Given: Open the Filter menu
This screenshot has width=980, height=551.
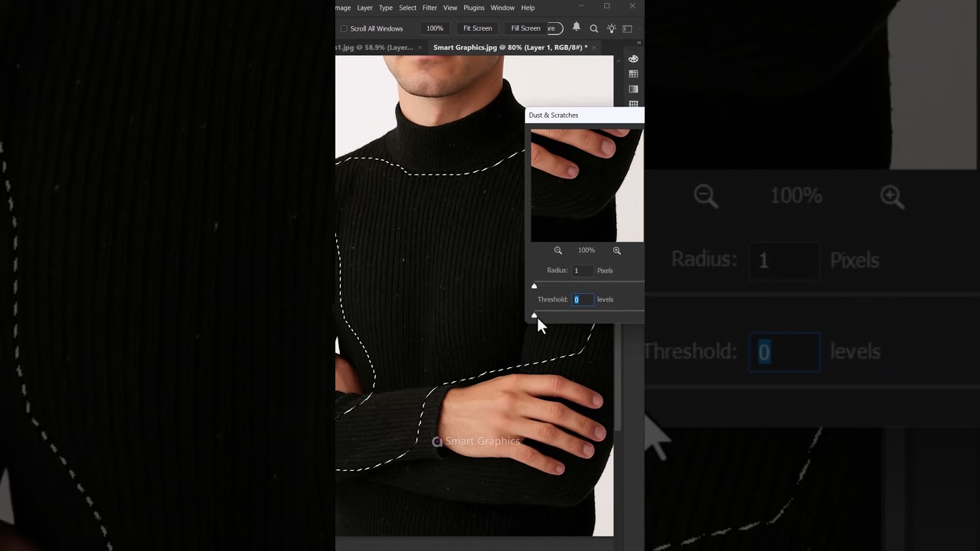Looking at the screenshot, I should pos(430,8).
